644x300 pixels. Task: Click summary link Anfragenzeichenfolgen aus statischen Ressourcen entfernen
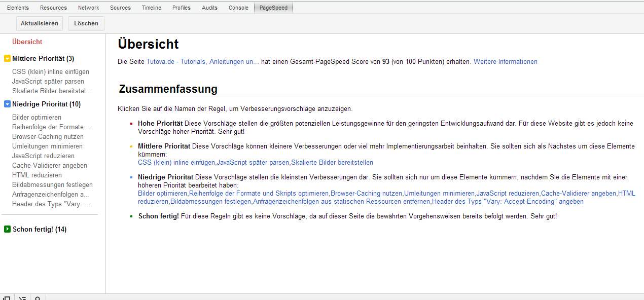(x=341, y=201)
